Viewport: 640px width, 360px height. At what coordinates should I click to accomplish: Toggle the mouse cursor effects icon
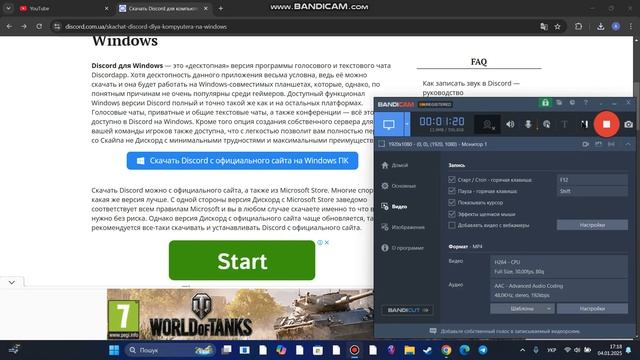(547, 124)
